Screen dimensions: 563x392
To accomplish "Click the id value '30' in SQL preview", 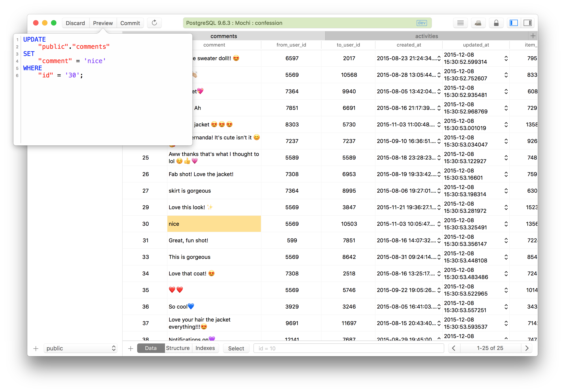I will pyautogui.click(x=72, y=75).
